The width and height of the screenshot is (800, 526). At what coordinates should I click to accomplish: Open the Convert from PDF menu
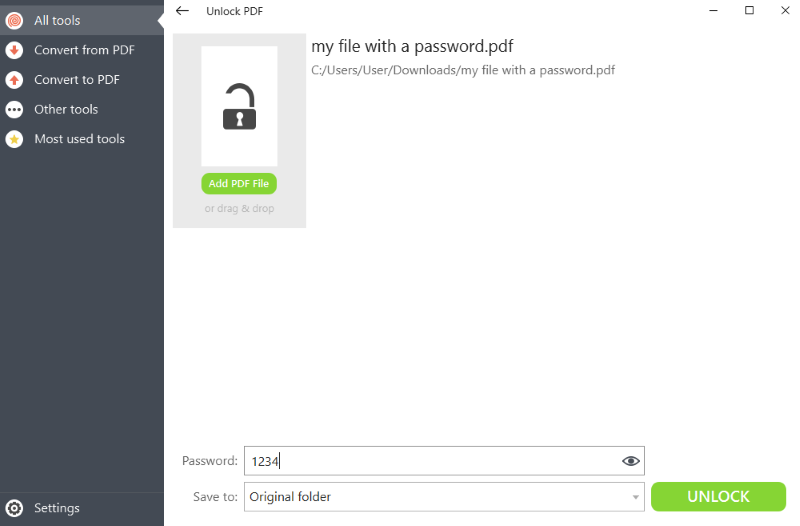click(82, 50)
